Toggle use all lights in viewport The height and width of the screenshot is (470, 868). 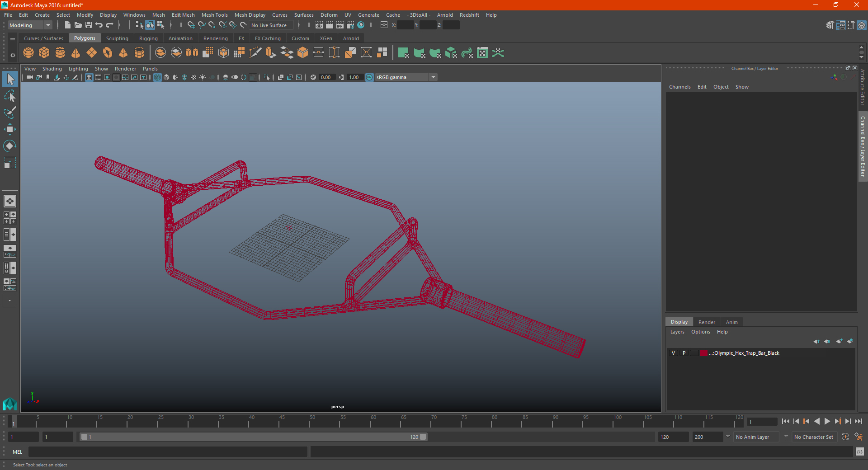(203, 77)
